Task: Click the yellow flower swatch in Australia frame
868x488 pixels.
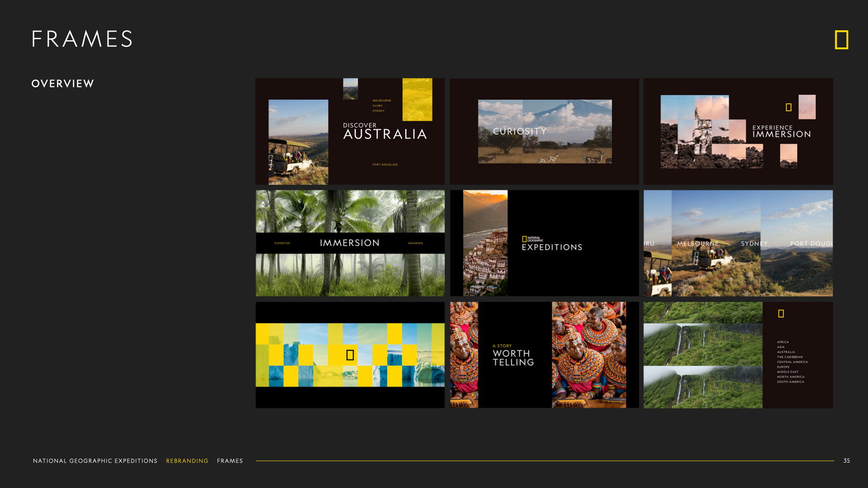Action: point(417,99)
